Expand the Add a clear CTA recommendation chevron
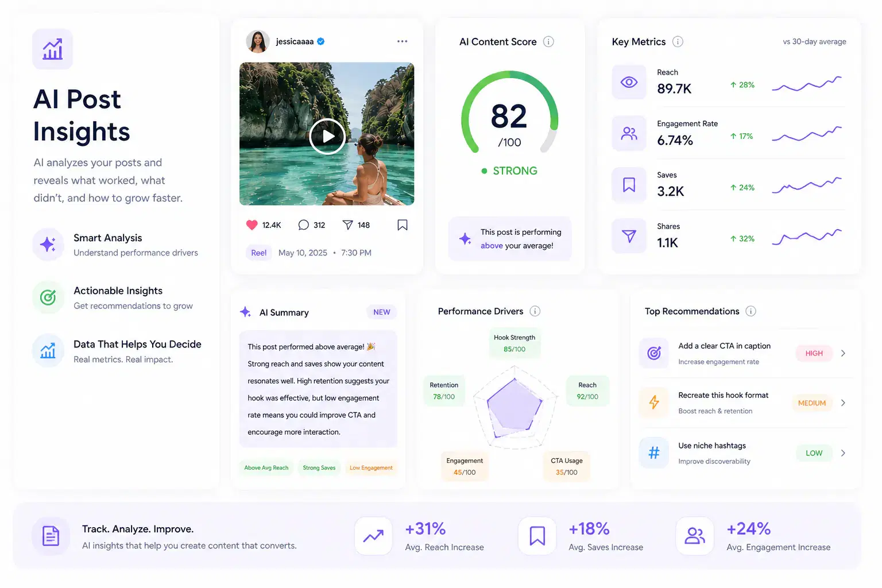Screen dimensions: 882x588 click(x=843, y=353)
